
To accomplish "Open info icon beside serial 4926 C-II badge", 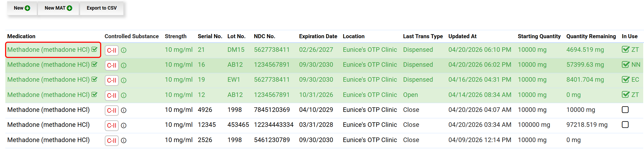I will coord(124,110).
